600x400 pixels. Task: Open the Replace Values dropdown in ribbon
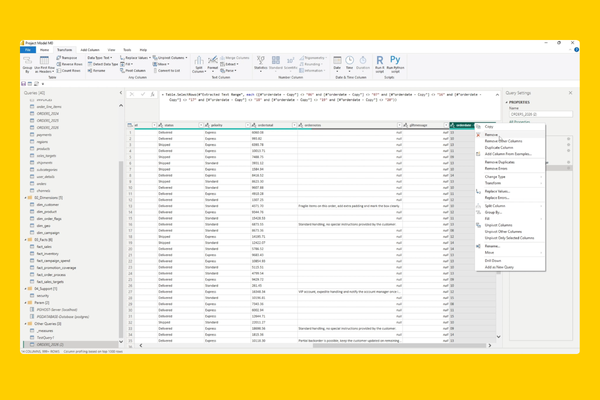click(x=135, y=58)
